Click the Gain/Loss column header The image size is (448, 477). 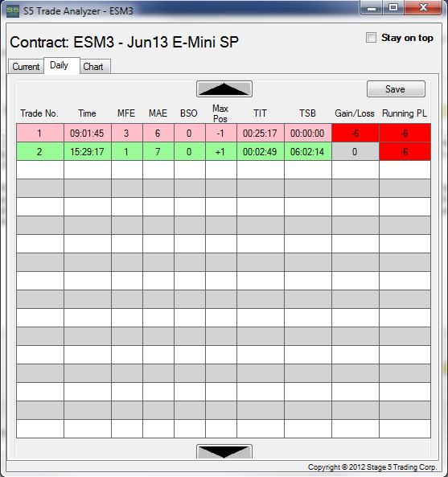coord(355,113)
